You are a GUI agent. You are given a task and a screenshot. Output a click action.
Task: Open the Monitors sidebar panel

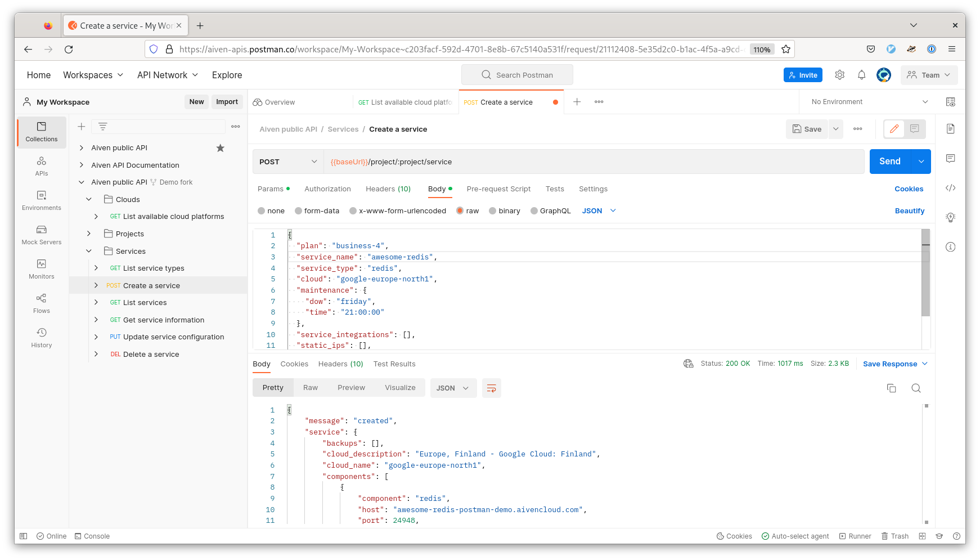(x=41, y=269)
